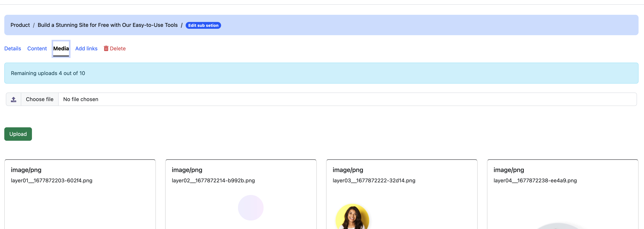The image size is (644, 229).
Task: Click the upload tray icon beside Choose file
Action: point(13,99)
